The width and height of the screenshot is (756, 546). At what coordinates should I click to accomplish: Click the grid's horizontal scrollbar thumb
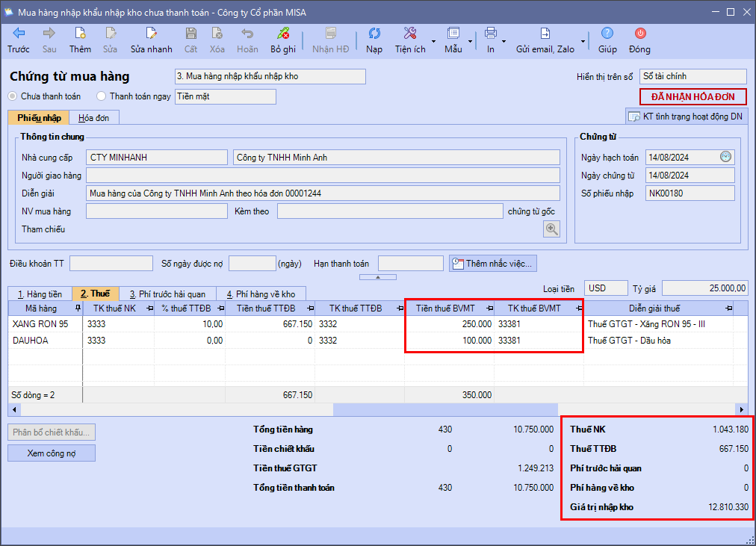click(445, 409)
